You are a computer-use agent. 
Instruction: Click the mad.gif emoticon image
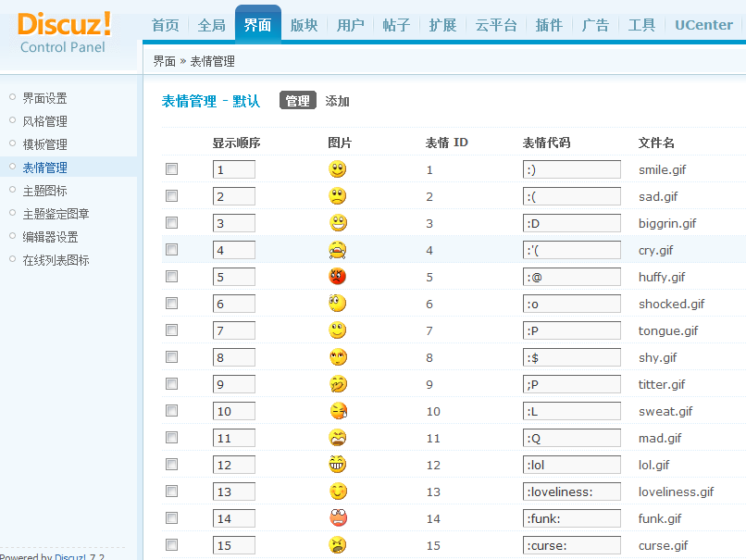point(337,438)
